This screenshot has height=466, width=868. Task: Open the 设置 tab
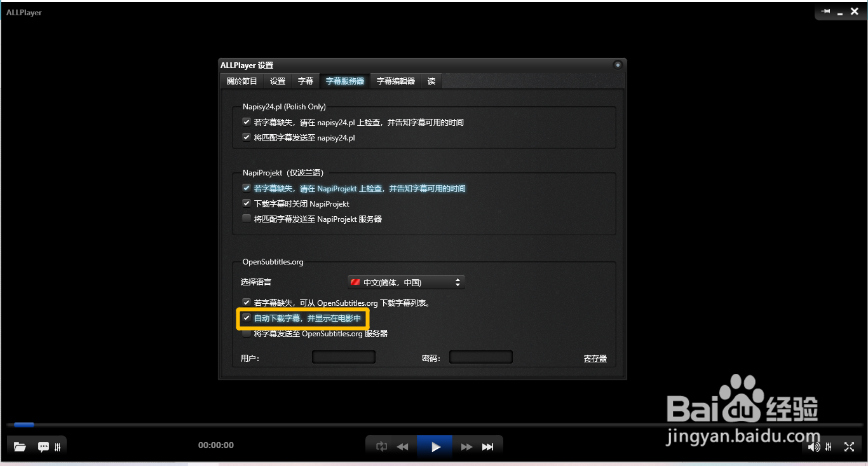click(x=278, y=81)
